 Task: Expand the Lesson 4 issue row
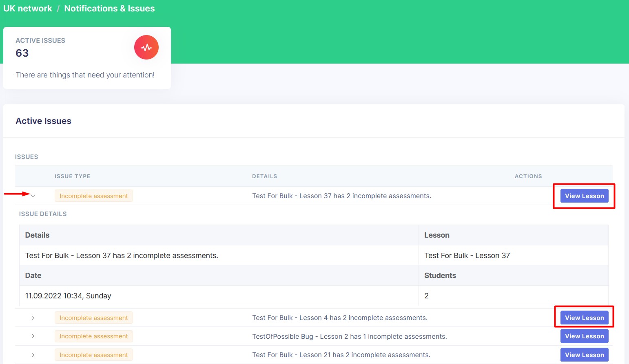click(33, 318)
